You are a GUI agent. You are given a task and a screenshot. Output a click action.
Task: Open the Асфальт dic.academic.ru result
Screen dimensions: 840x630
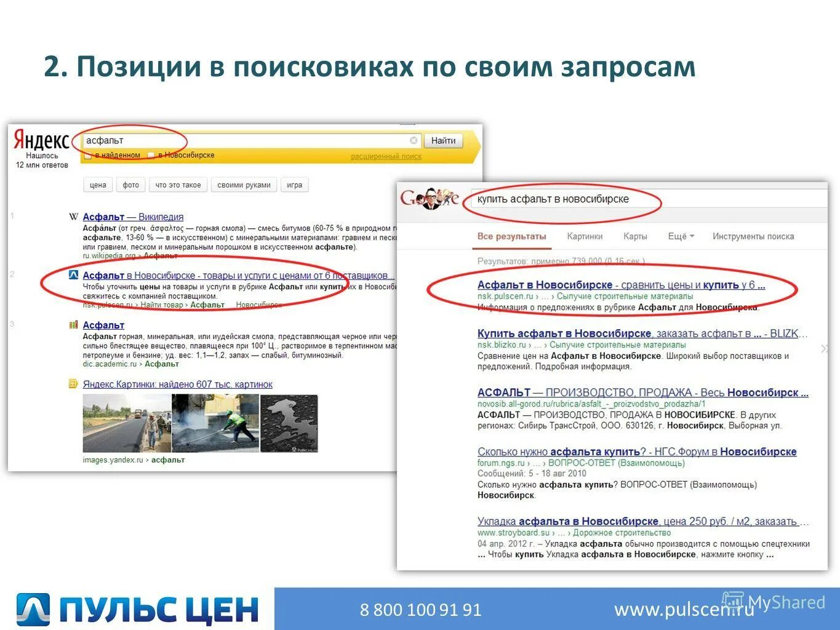[103, 325]
